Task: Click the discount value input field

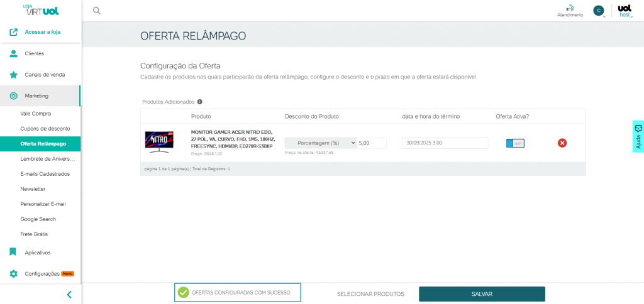Action: coord(380,143)
